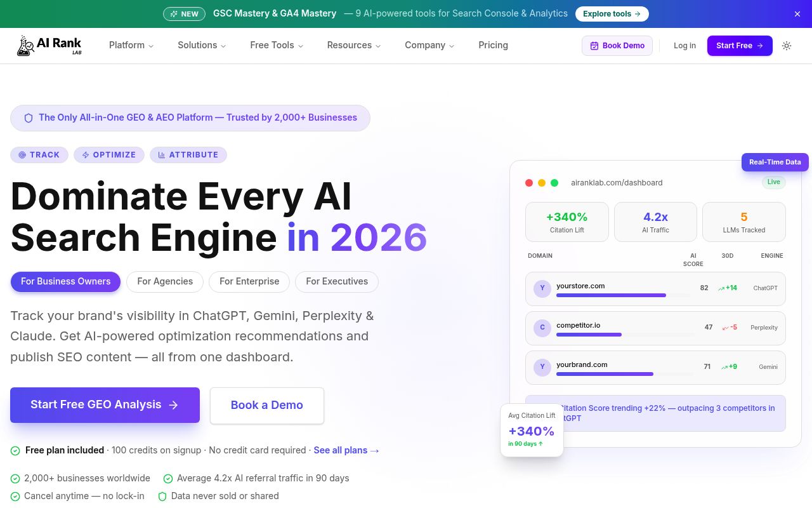Click the +340% Citation Lift card
The image size is (812, 508).
567,222
